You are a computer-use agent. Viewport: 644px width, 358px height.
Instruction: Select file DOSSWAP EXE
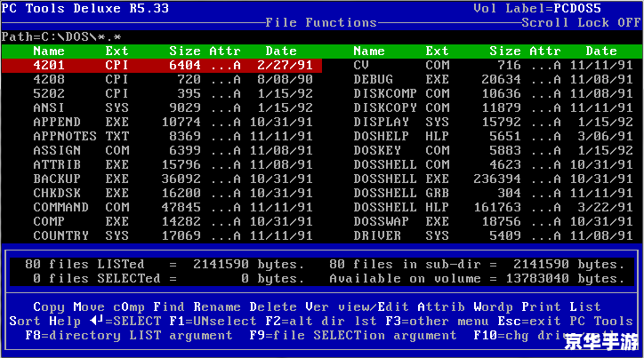pyautogui.click(x=494, y=221)
